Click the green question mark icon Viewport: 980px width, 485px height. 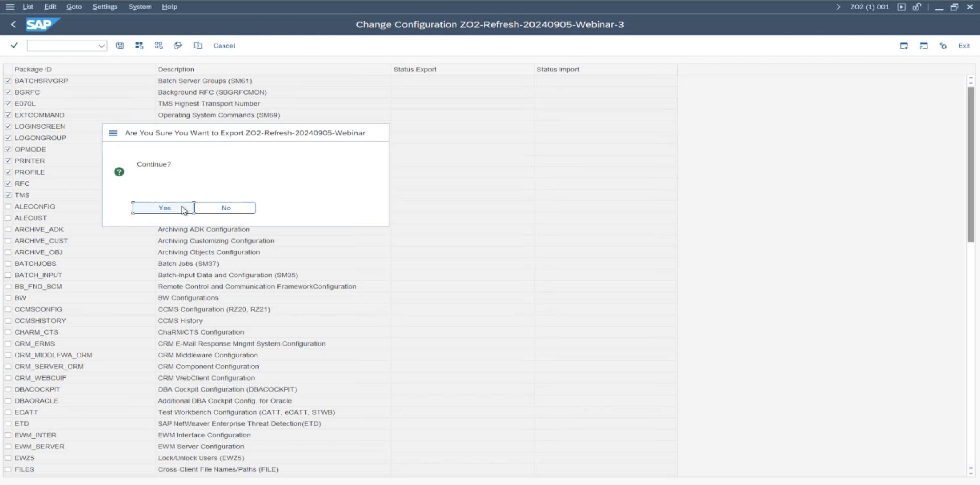(119, 172)
